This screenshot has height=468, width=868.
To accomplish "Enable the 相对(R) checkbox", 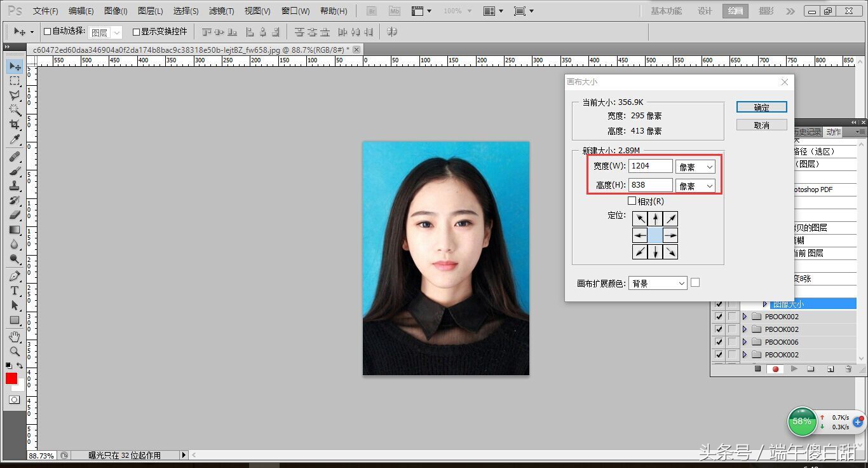I will coord(632,201).
